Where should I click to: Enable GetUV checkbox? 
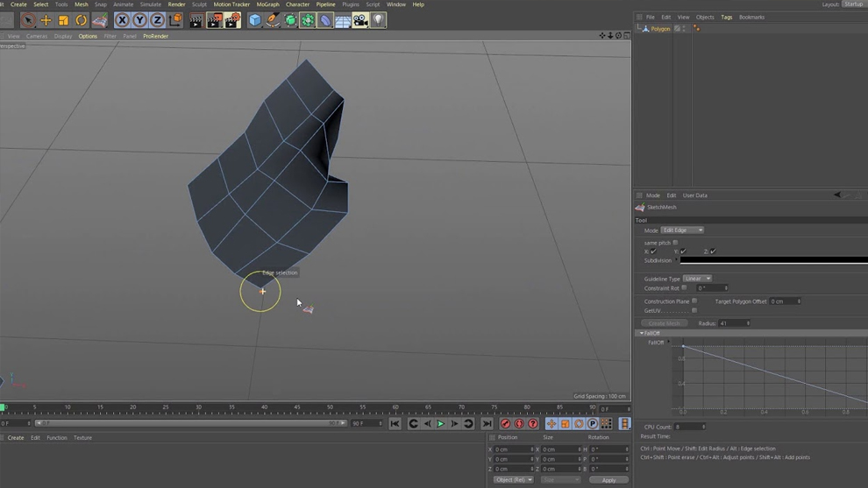click(x=694, y=310)
